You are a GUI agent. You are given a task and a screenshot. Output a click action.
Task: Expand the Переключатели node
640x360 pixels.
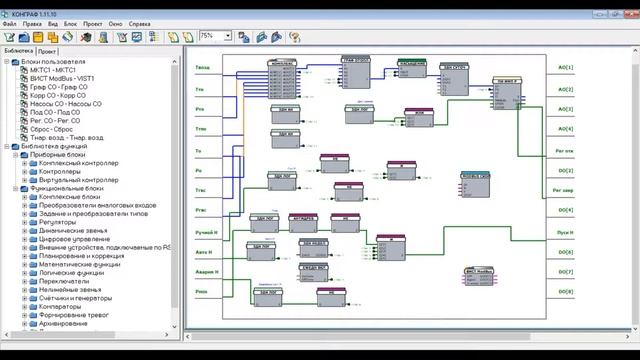pos(24,281)
